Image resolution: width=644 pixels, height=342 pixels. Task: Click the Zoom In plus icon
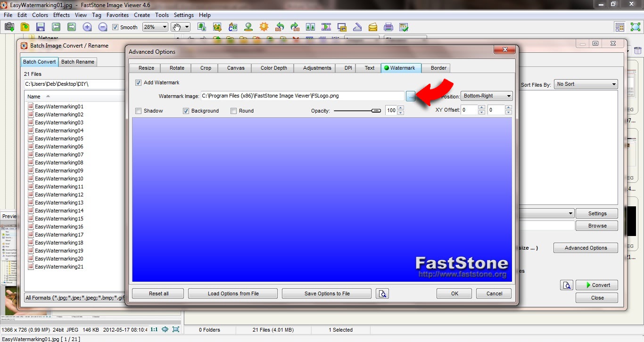(87, 27)
